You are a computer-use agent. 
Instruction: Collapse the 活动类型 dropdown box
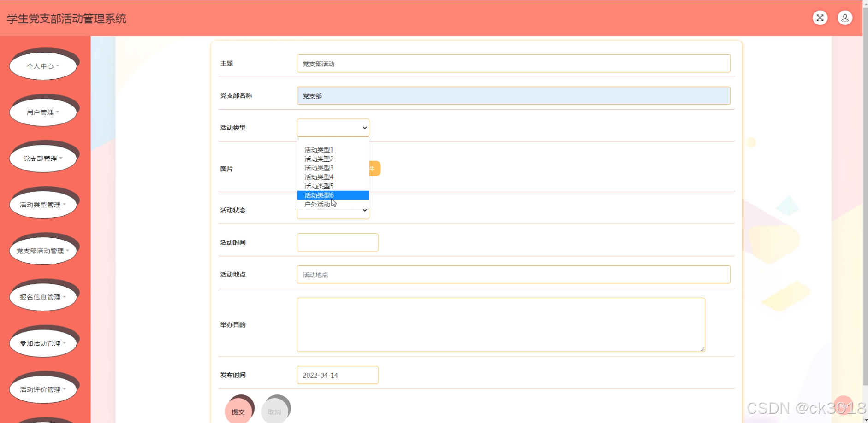coord(333,128)
